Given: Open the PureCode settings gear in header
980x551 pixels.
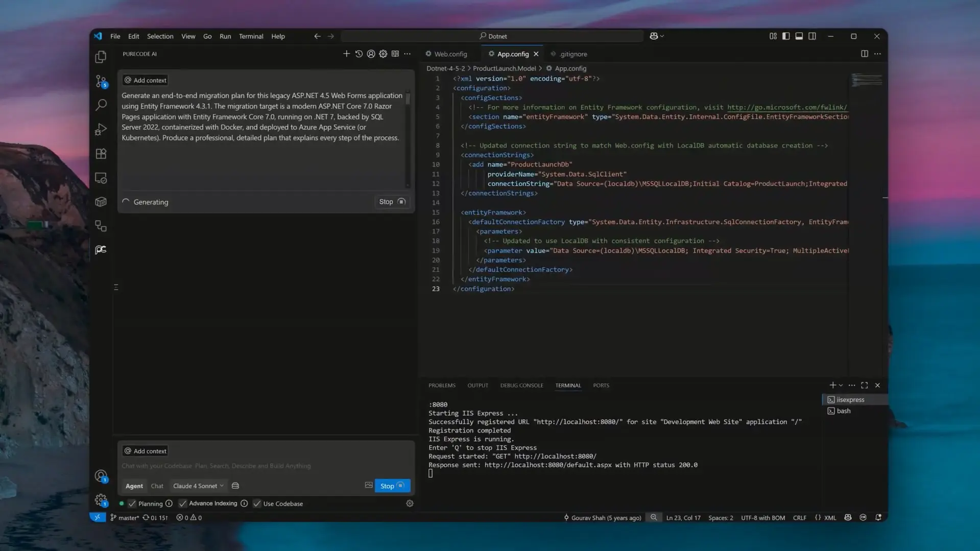Looking at the screenshot, I should (383, 54).
